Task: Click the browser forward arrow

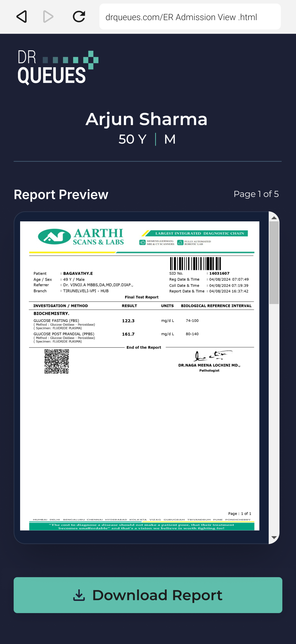Action: pos(48,17)
